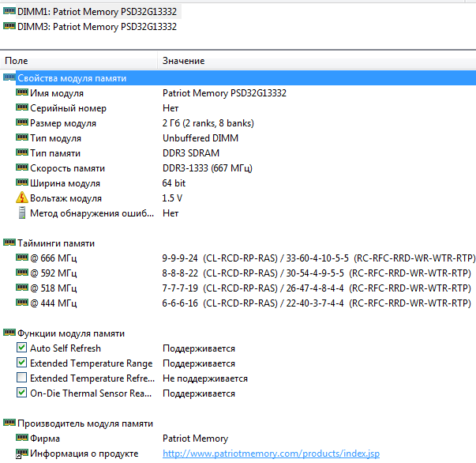Click the icon beside Производитель модуля памяти

click(x=9, y=423)
